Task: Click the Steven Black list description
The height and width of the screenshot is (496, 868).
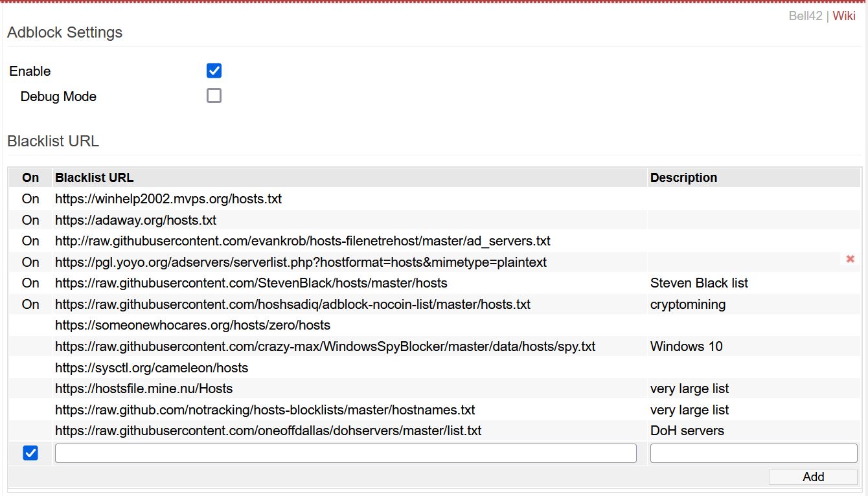Action: coord(699,283)
